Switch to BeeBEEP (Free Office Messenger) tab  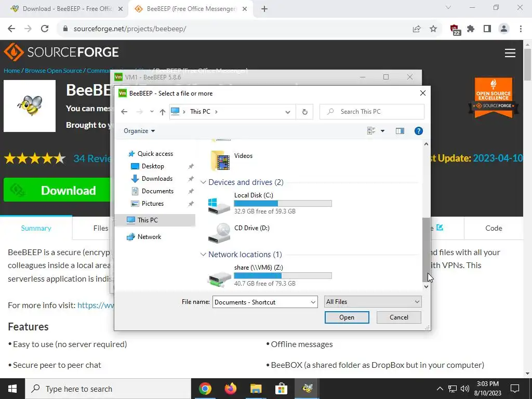(191, 9)
